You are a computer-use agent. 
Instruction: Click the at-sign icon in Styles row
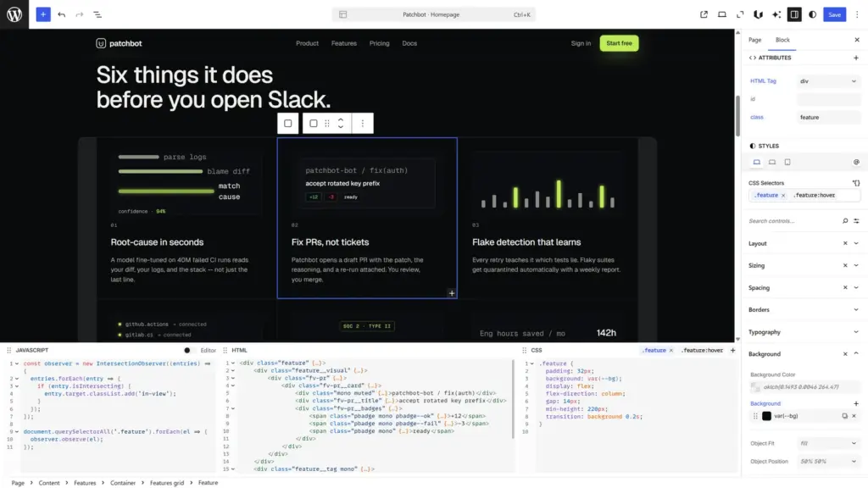tap(856, 162)
